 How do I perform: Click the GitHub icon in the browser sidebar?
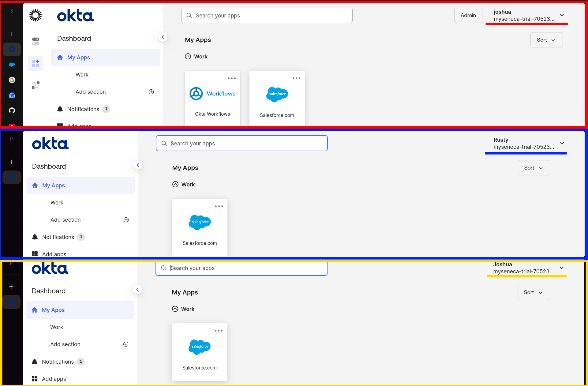12,111
